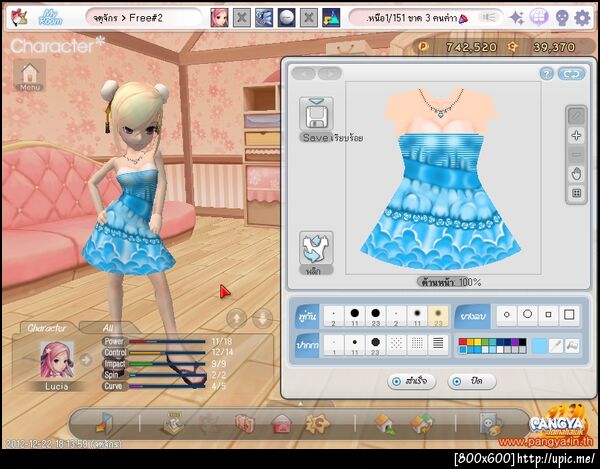Image resolution: width=600 pixels, height=469 pixels.
Task: Pick the red color swatch
Action: click(x=462, y=342)
